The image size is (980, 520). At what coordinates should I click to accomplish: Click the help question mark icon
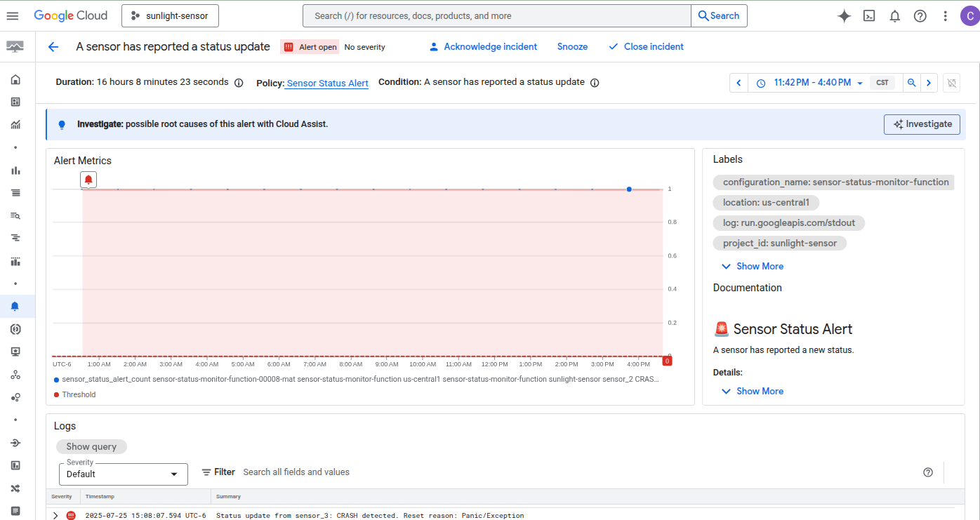click(920, 16)
